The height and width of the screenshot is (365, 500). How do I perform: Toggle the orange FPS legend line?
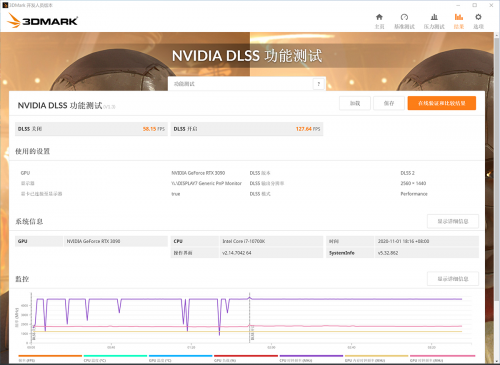[50, 358]
